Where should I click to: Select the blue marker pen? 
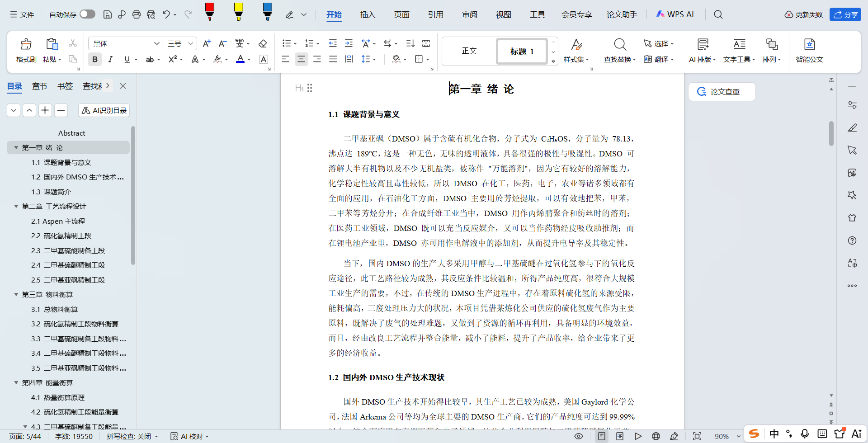[267, 12]
